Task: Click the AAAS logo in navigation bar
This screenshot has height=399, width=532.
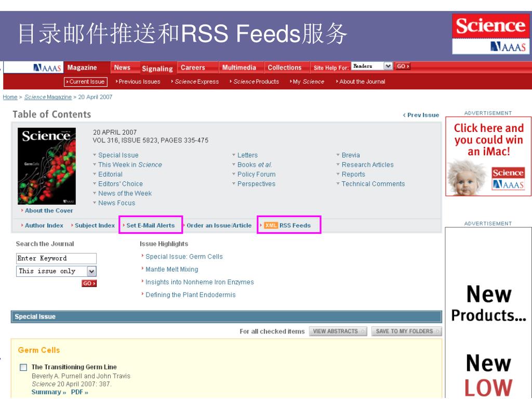Action: click(x=47, y=68)
